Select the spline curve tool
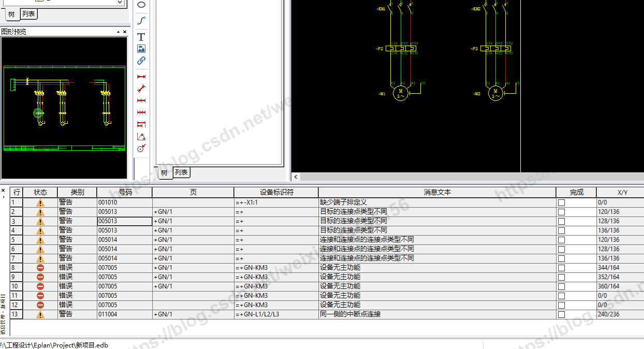Viewport: 644px width, 349px height. pyautogui.click(x=141, y=21)
